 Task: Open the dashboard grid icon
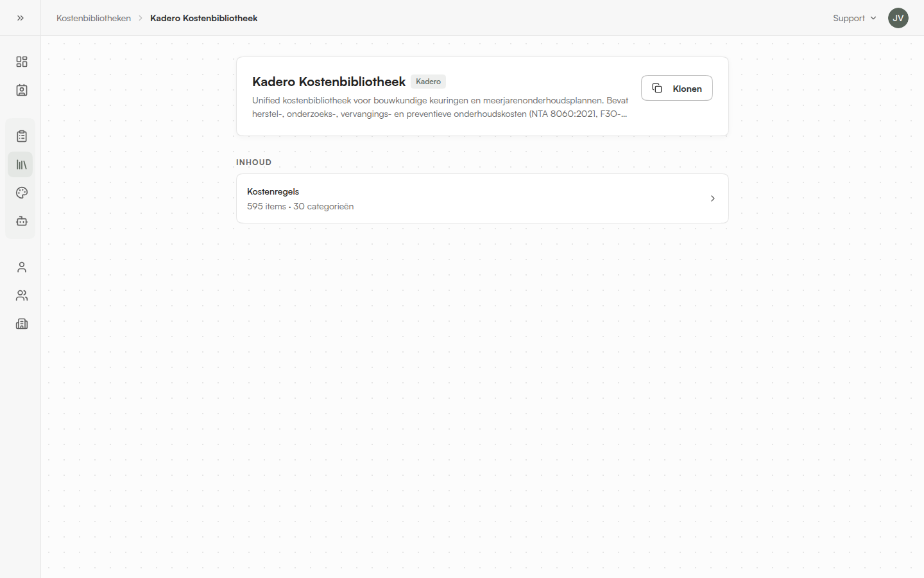coord(22,62)
